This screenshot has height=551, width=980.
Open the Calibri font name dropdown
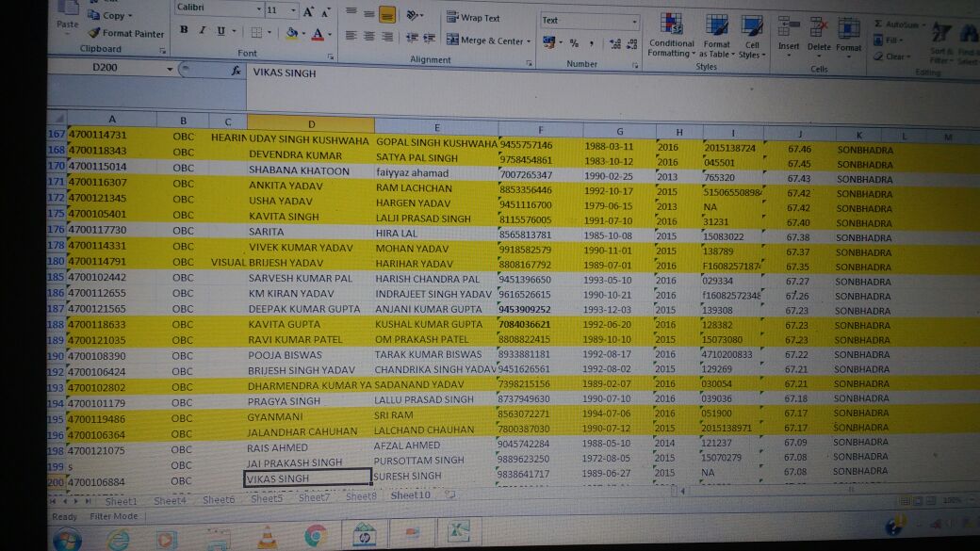click(x=259, y=8)
